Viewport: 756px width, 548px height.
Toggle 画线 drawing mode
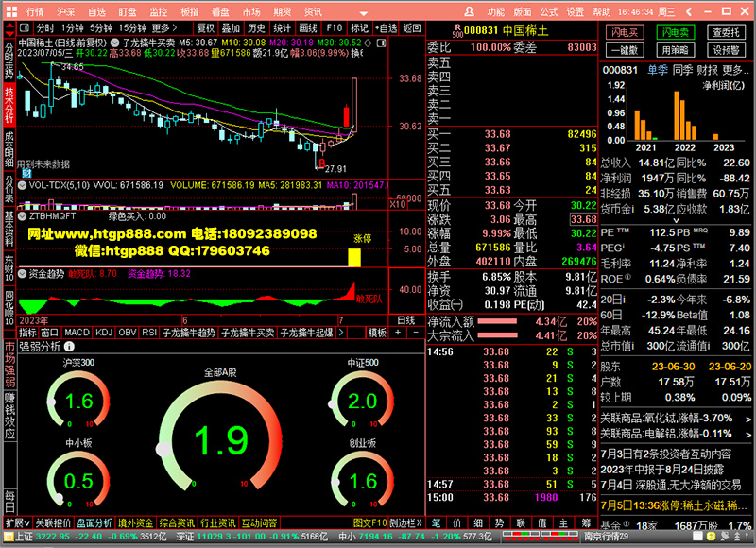[x=308, y=28]
